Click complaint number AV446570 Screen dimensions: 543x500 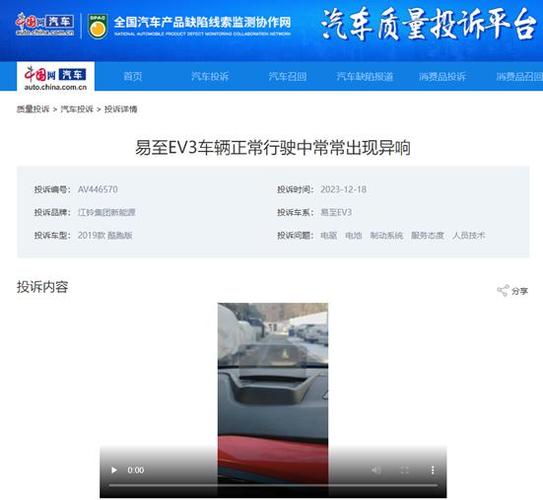[x=98, y=189]
